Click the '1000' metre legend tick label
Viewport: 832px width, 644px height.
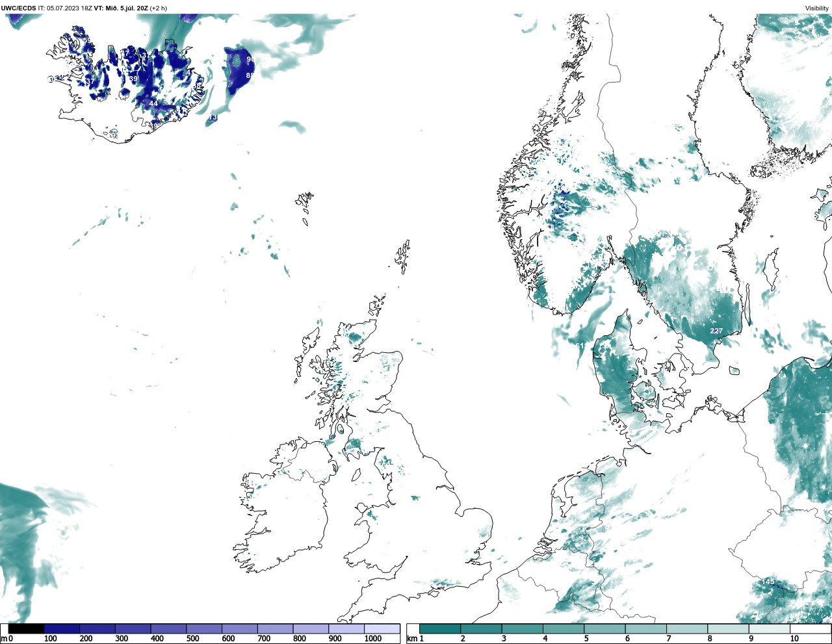(x=372, y=639)
